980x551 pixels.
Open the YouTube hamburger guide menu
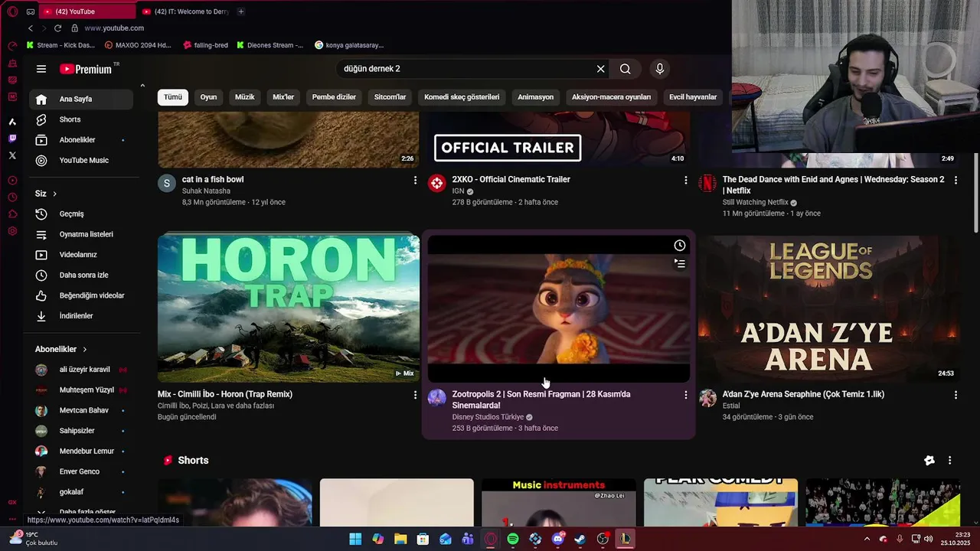41,69
